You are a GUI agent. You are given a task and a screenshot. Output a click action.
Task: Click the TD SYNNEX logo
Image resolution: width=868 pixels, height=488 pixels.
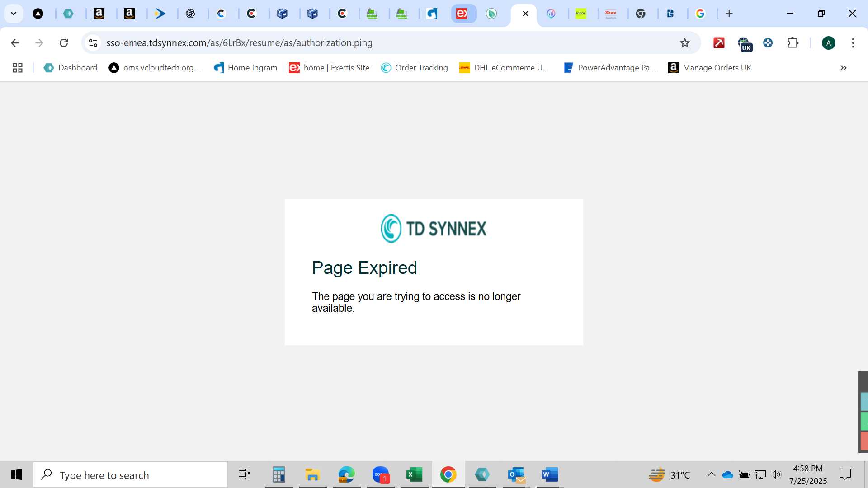pos(434,228)
